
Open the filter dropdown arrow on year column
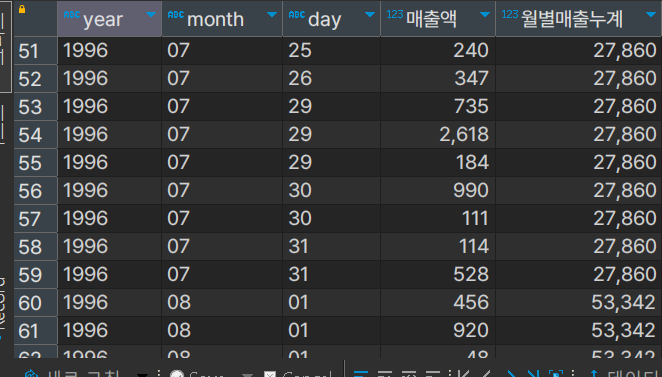pos(151,15)
